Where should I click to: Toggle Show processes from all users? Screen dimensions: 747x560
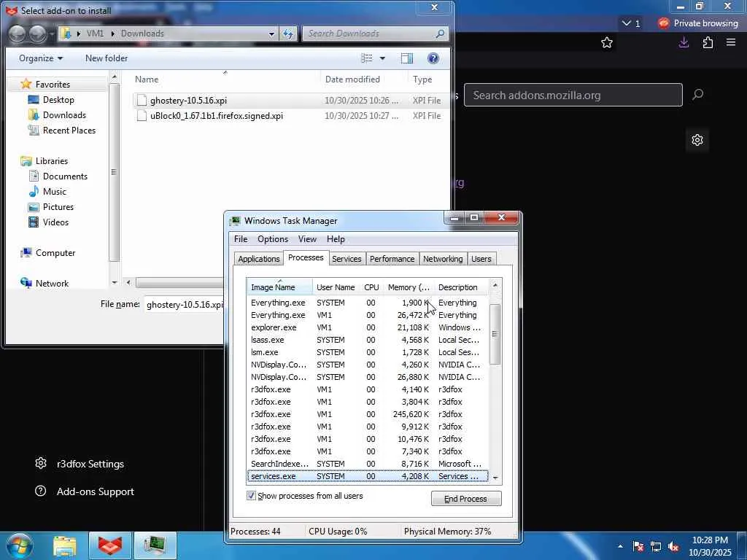[x=251, y=496]
